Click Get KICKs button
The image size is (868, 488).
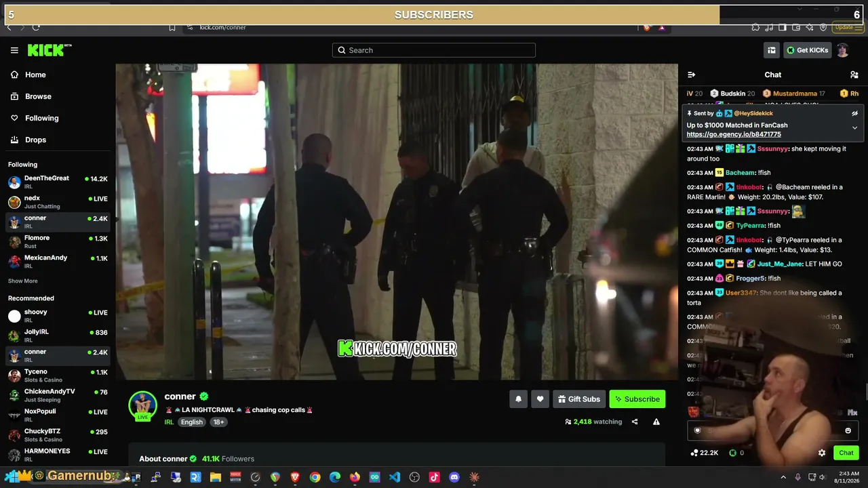click(x=807, y=50)
